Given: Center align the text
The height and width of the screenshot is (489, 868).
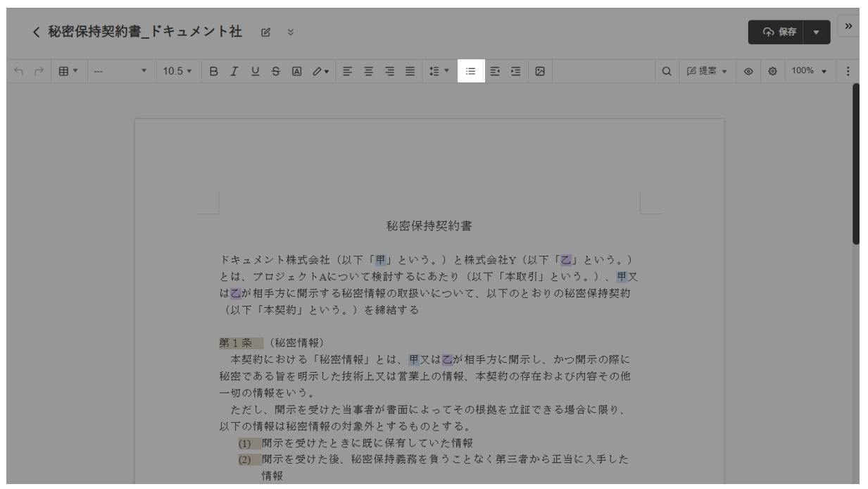Looking at the screenshot, I should coord(364,71).
